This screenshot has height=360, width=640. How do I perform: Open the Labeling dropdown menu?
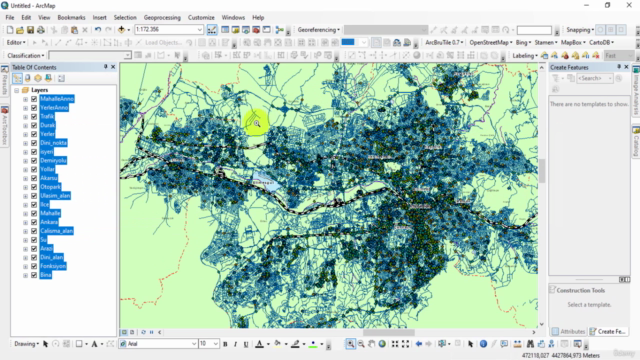point(525,56)
